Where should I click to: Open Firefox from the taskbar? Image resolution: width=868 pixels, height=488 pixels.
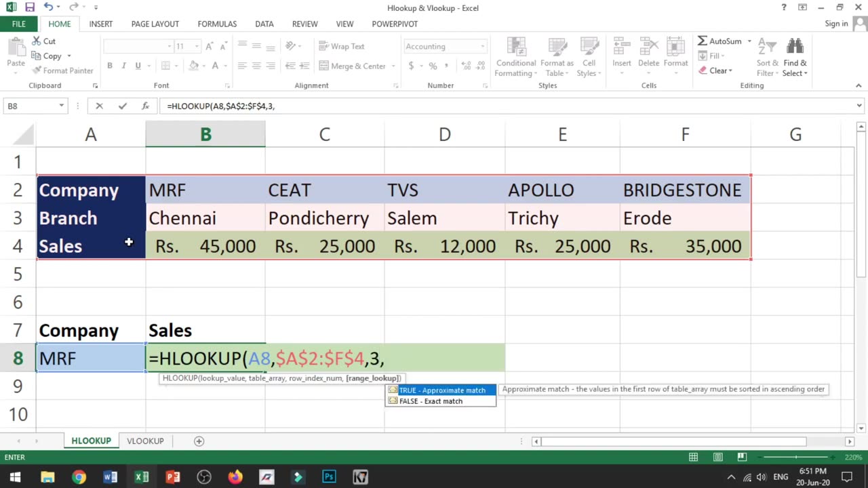tap(235, 477)
